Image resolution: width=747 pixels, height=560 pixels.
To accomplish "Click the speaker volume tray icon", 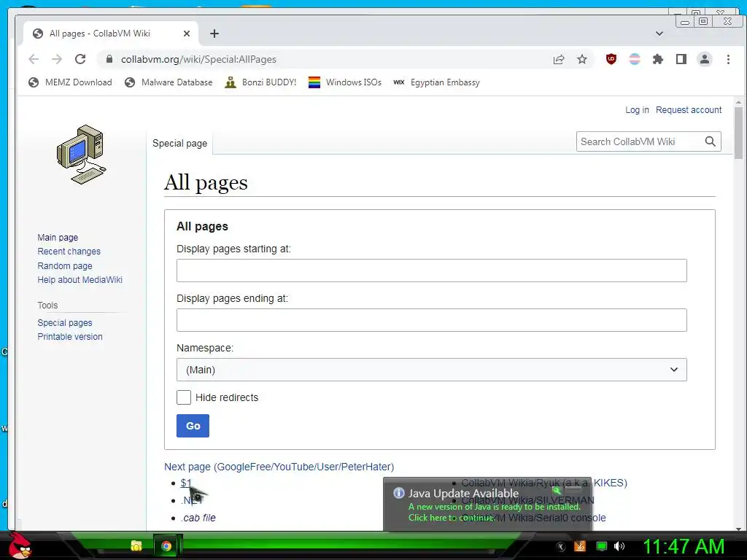I will (x=619, y=546).
